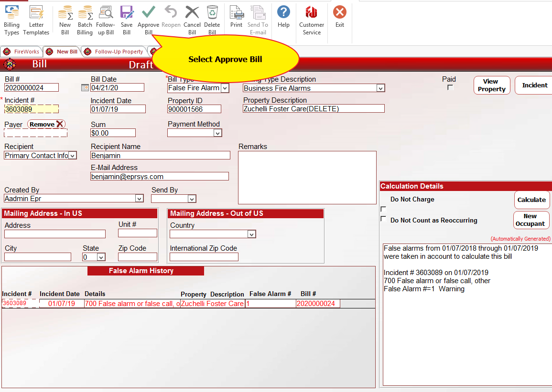The height and width of the screenshot is (392, 552).
Task: Open Help
Action: (283, 17)
